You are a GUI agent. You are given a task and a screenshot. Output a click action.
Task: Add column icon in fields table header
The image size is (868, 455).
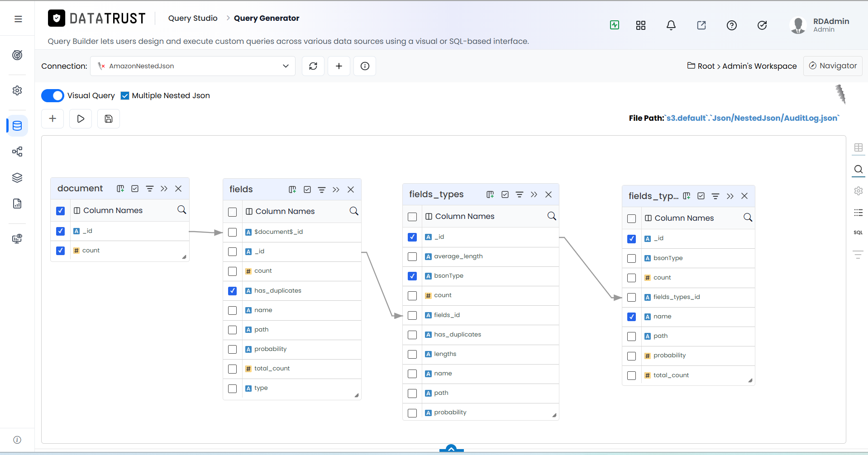(x=292, y=190)
